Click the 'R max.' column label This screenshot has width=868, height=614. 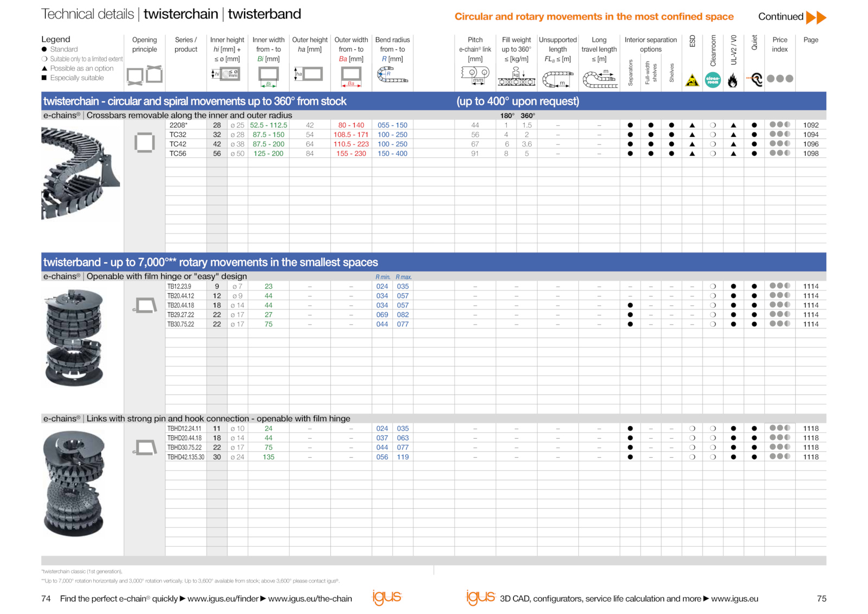[404, 277]
